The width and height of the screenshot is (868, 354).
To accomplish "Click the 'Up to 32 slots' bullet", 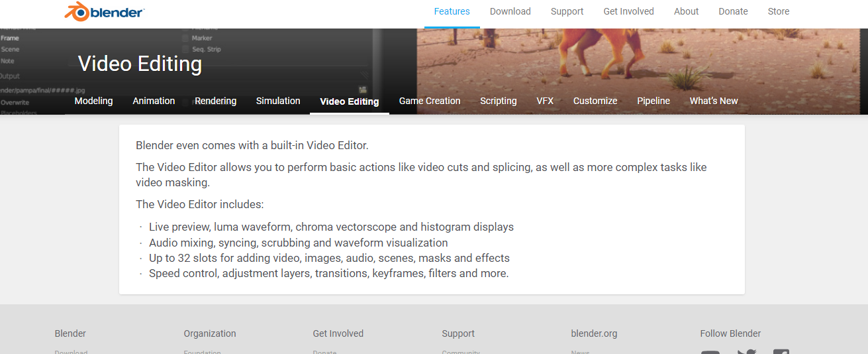I will pyautogui.click(x=329, y=258).
